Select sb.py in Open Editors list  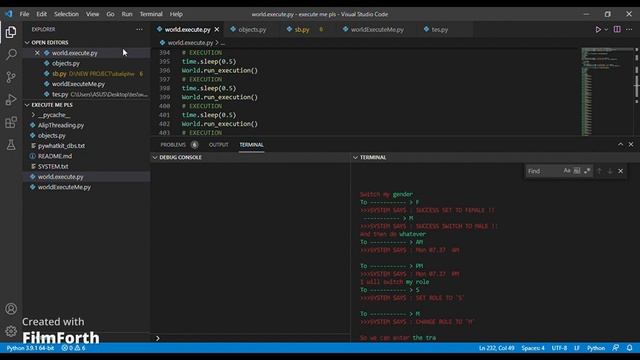click(87, 73)
